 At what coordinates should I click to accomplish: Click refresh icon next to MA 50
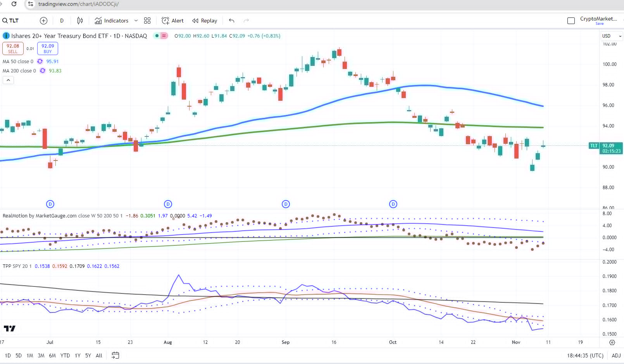[x=40, y=61]
